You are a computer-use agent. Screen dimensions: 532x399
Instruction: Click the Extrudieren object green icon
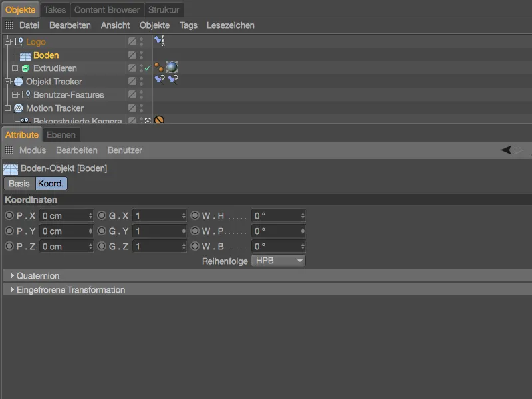point(25,68)
